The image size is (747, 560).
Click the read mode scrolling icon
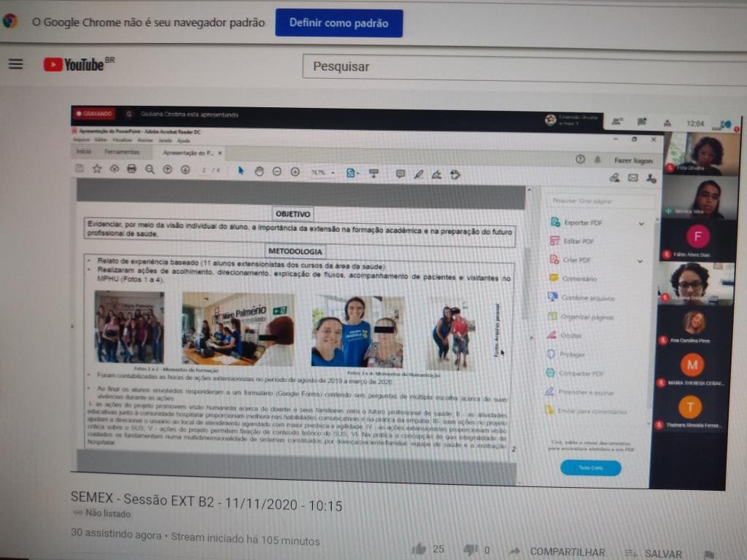pyautogui.click(x=374, y=174)
